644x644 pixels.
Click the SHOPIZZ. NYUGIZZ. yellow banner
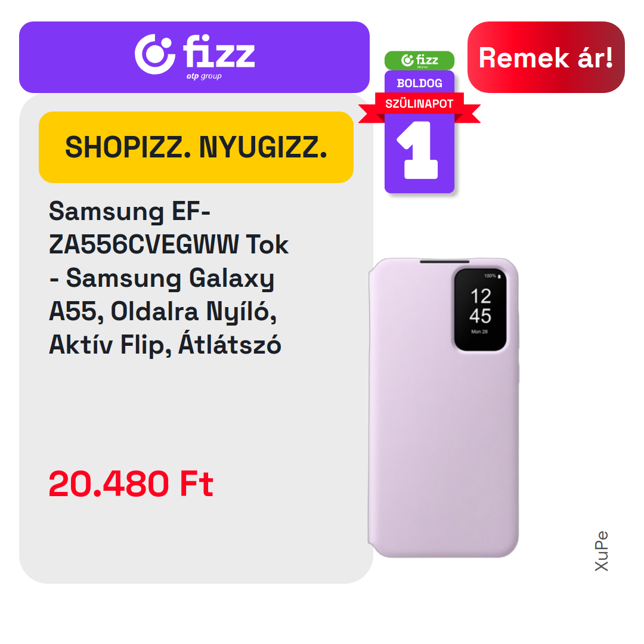[x=196, y=147]
